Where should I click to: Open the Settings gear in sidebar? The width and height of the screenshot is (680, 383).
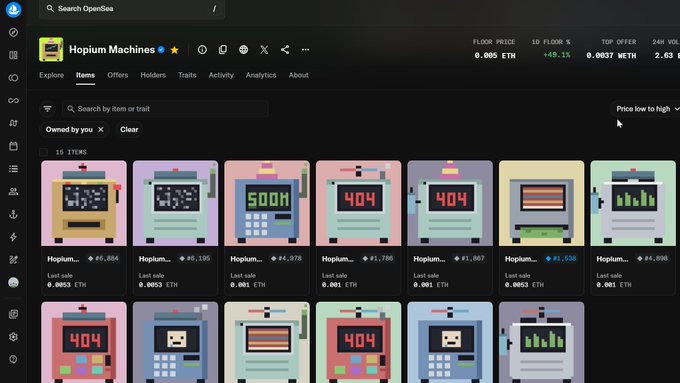(x=13, y=337)
